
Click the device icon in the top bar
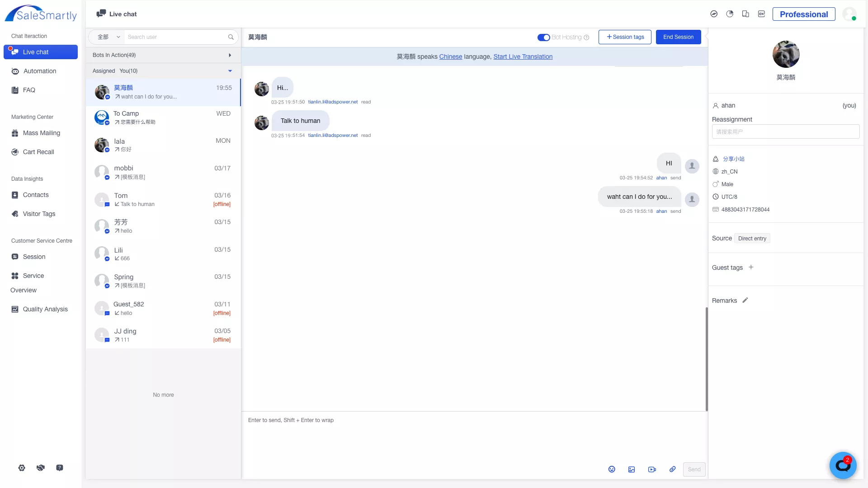[745, 14]
